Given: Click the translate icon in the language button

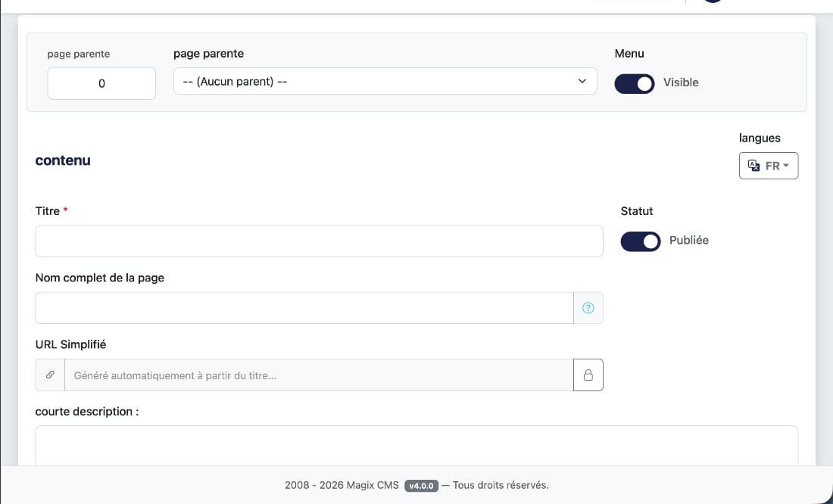Looking at the screenshot, I should (x=753, y=166).
